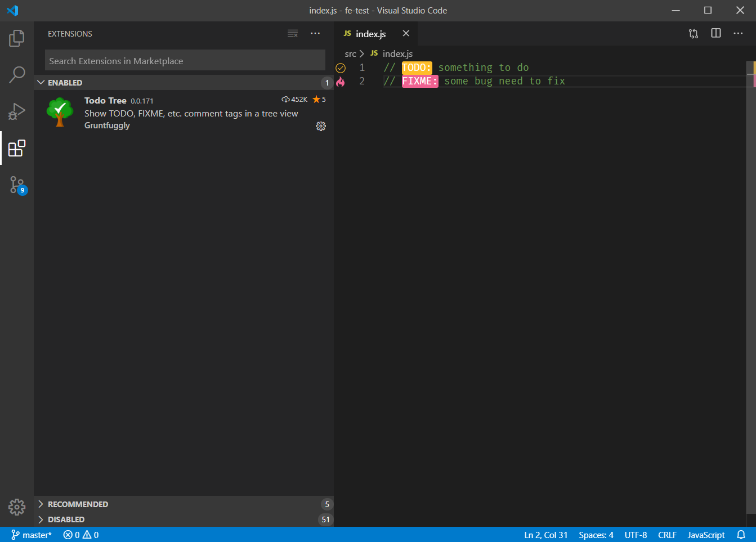756x542 pixels.
Task: Click the master* git branch indicator
Action: (x=32, y=535)
